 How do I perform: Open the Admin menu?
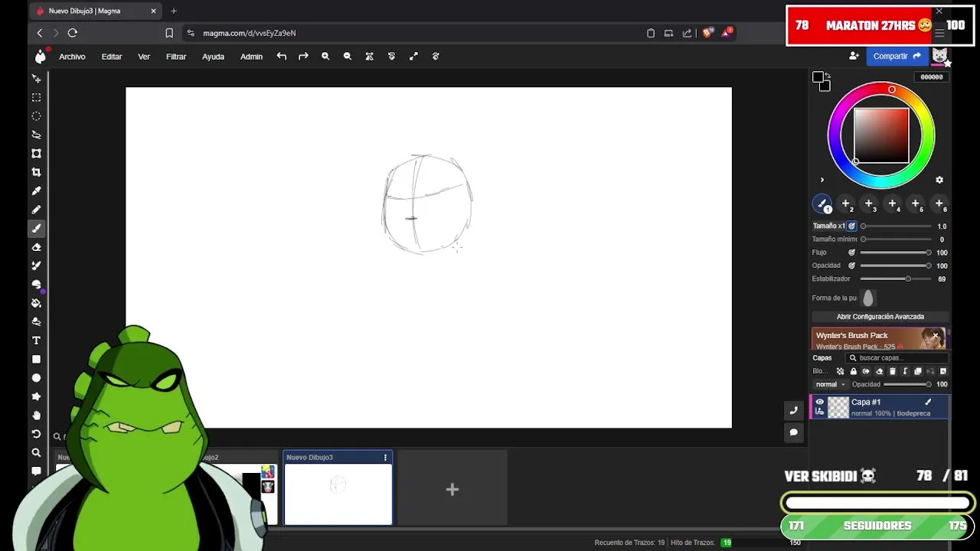click(x=251, y=57)
